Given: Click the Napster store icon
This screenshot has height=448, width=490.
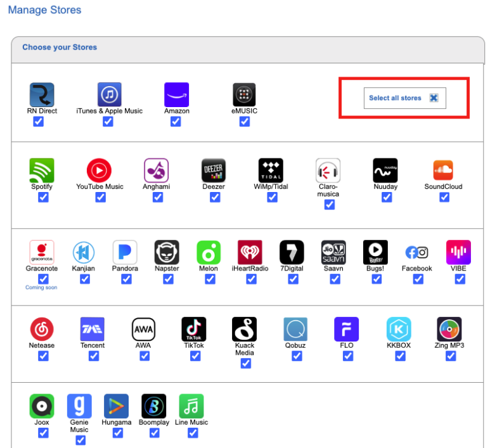Looking at the screenshot, I should [167, 252].
